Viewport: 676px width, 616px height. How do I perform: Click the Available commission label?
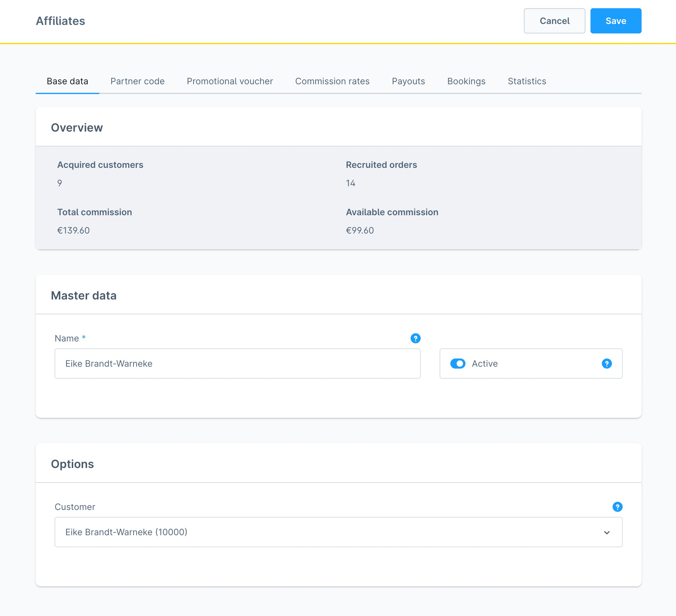[392, 212]
